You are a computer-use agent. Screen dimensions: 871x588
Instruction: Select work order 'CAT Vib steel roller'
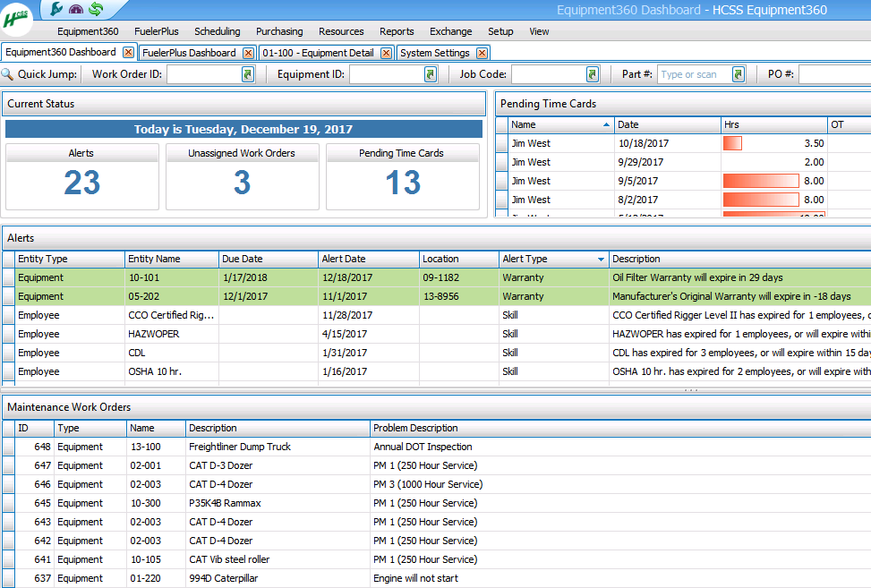point(229,559)
